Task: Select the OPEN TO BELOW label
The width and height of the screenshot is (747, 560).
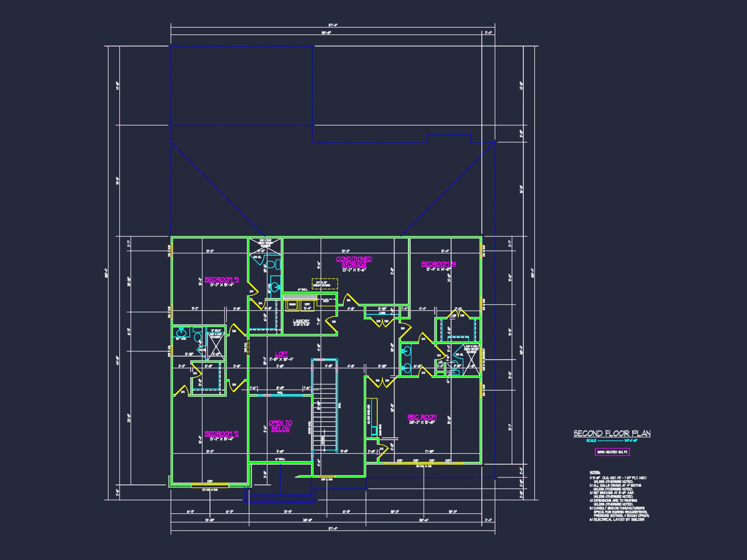Action: click(281, 426)
